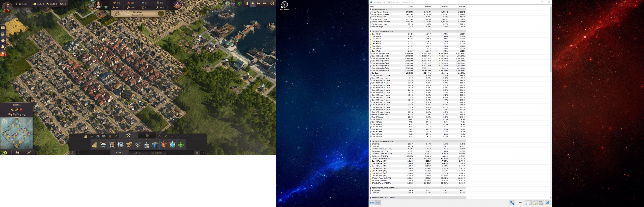This screenshot has height=207, width=644.
Task: Expand the timber production chain arrow
Action: pyautogui.click(x=129, y=140)
